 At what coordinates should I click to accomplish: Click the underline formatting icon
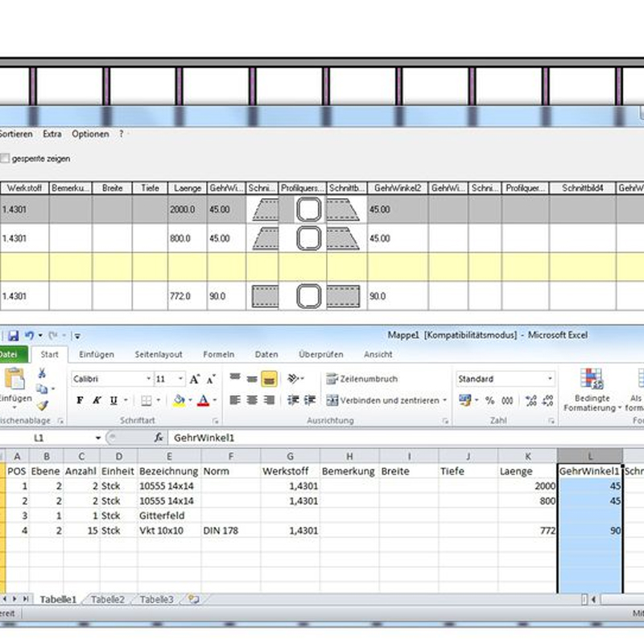(x=114, y=400)
